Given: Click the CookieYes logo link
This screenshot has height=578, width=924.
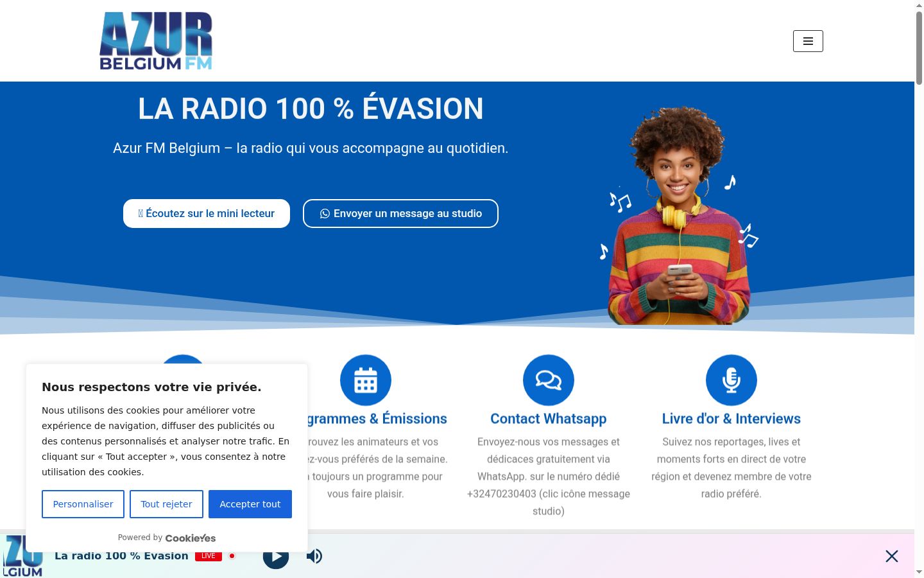Looking at the screenshot, I should pyautogui.click(x=191, y=538).
